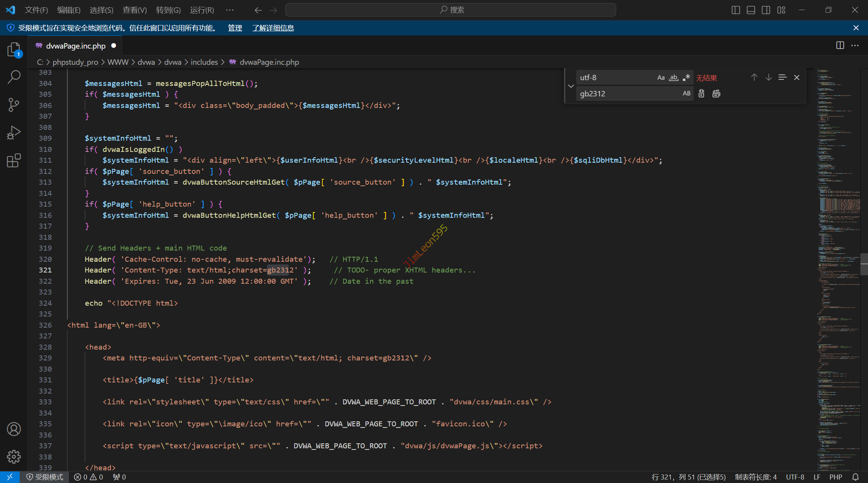The height and width of the screenshot is (483, 868).
Task: Collapse the replace row with chevron
Action: (x=571, y=86)
